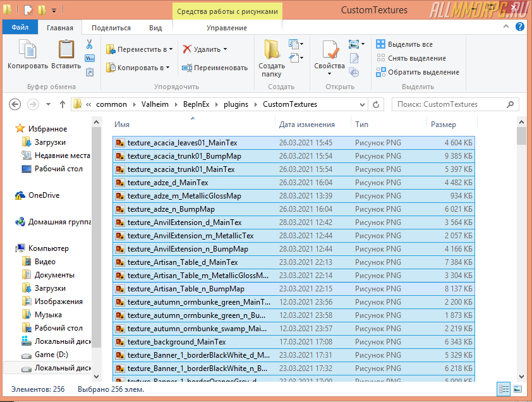This screenshot has height=402, width=532.
Task: Open the Properties (Свойства) icon
Action: click(x=330, y=49)
